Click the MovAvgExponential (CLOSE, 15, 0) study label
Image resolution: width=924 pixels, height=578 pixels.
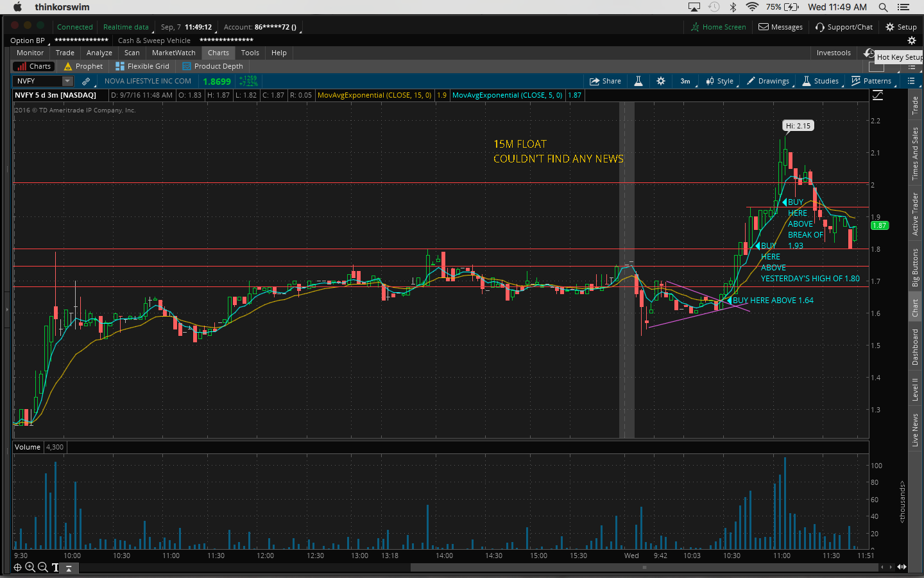click(375, 95)
